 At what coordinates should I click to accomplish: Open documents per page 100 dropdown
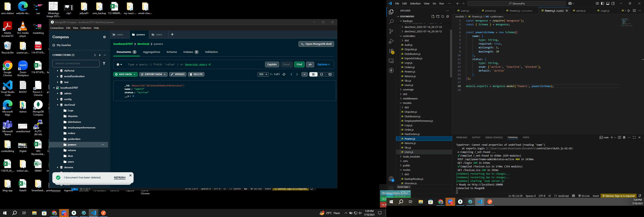[x=263, y=74]
